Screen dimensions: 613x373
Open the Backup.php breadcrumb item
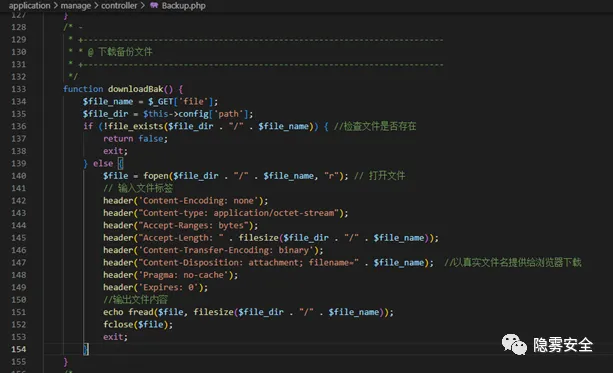coord(183,5)
